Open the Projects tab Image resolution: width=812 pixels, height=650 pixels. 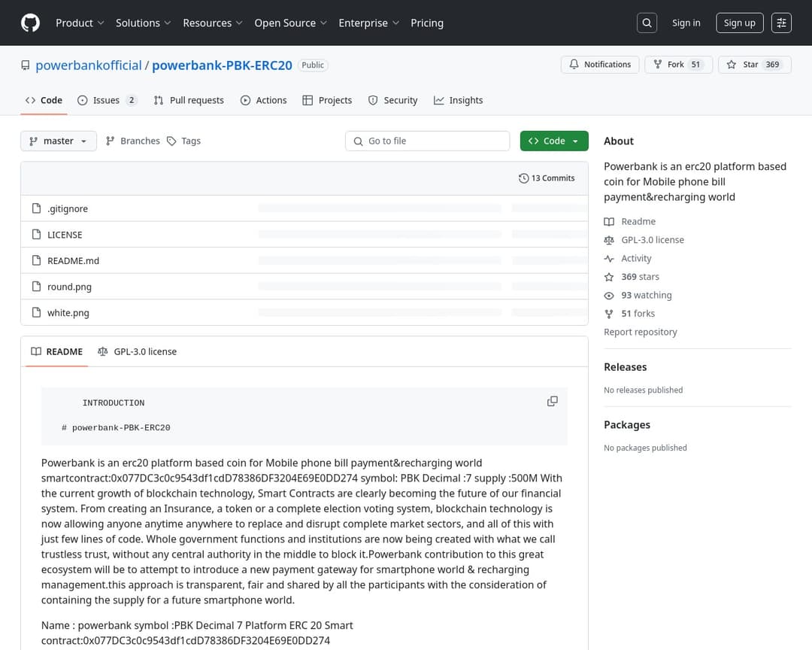click(327, 100)
